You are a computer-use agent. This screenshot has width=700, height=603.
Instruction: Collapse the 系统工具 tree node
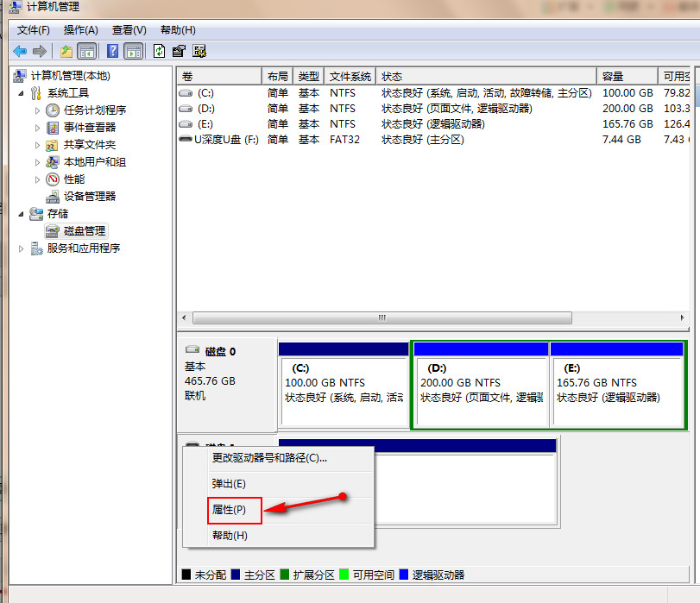pos(22,92)
